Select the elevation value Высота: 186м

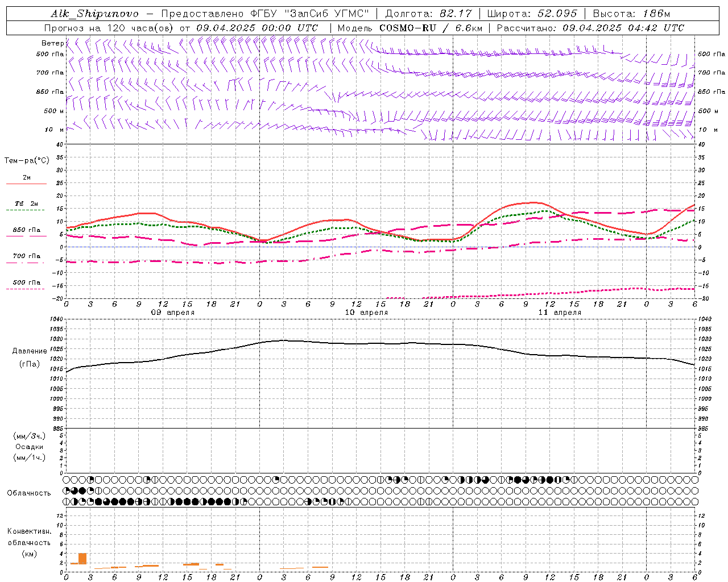(631, 14)
